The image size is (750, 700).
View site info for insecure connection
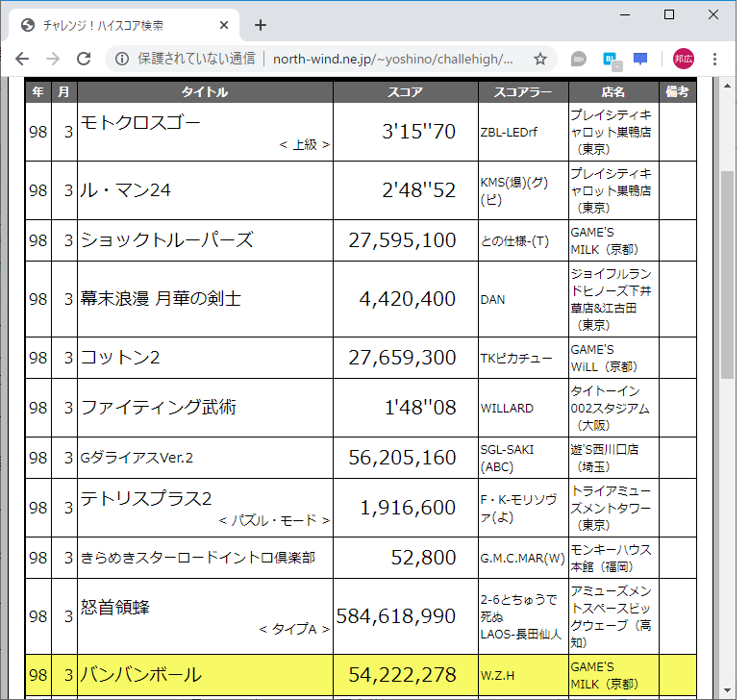122,59
